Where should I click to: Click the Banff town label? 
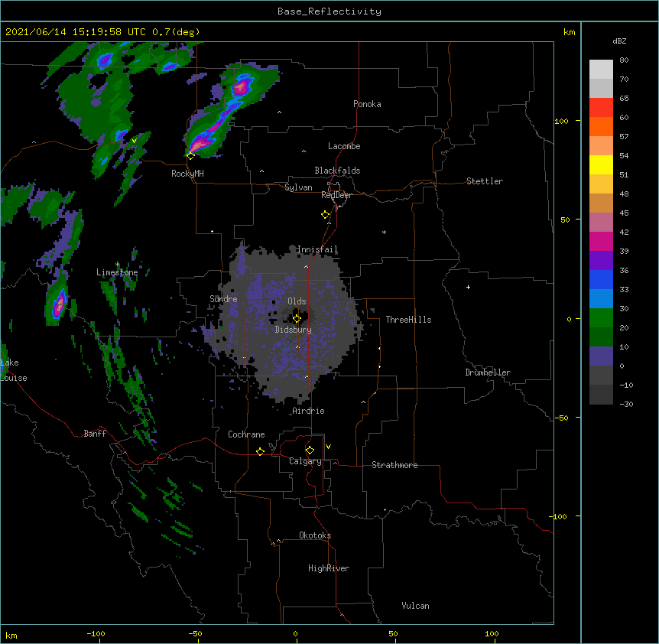pos(95,434)
